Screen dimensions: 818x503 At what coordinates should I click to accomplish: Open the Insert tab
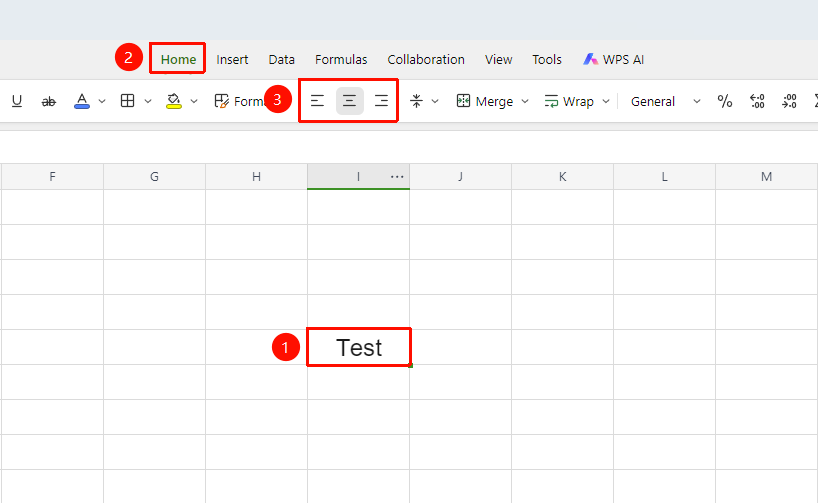232,59
